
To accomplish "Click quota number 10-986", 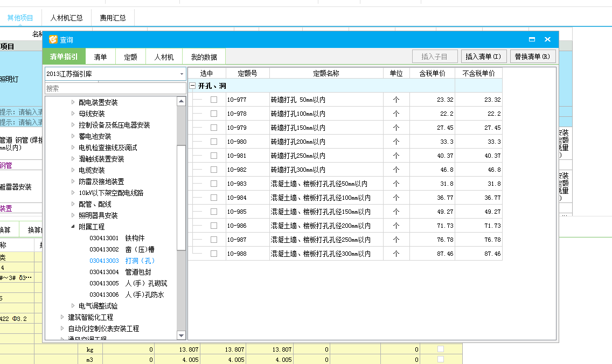I will pos(237,226).
